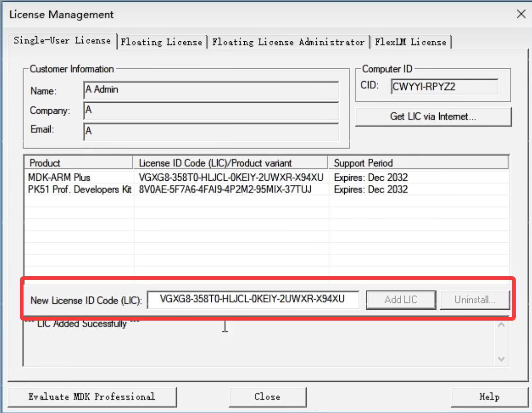Click the Support Period column header
The width and height of the screenshot is (532, 413).
[418, 163]
